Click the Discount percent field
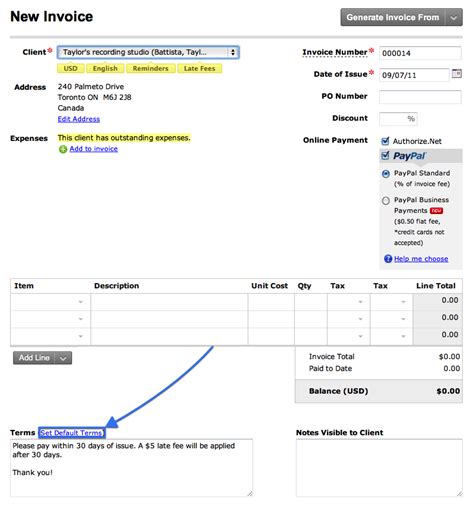474x509 pixels. tap(398, 119)
